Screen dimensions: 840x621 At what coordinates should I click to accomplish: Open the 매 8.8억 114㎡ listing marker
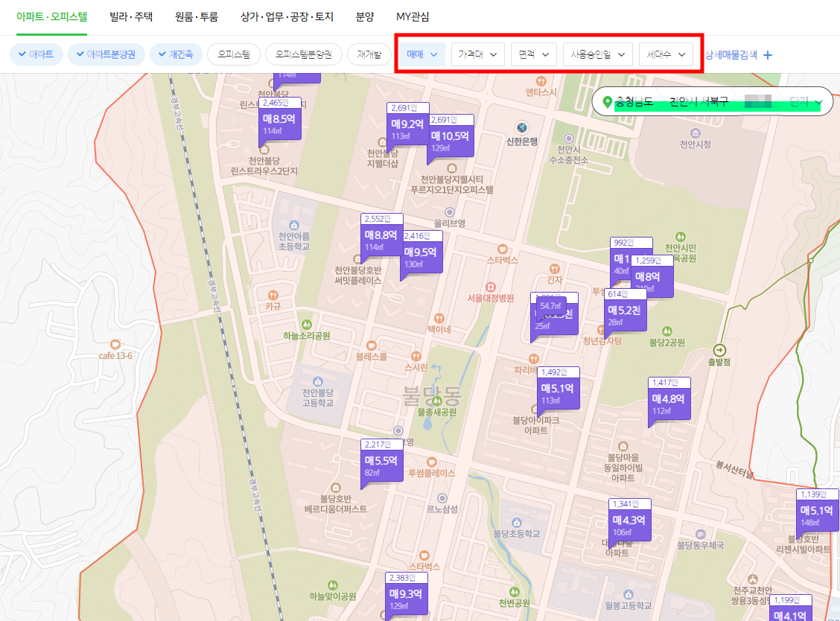pos(381,235)
